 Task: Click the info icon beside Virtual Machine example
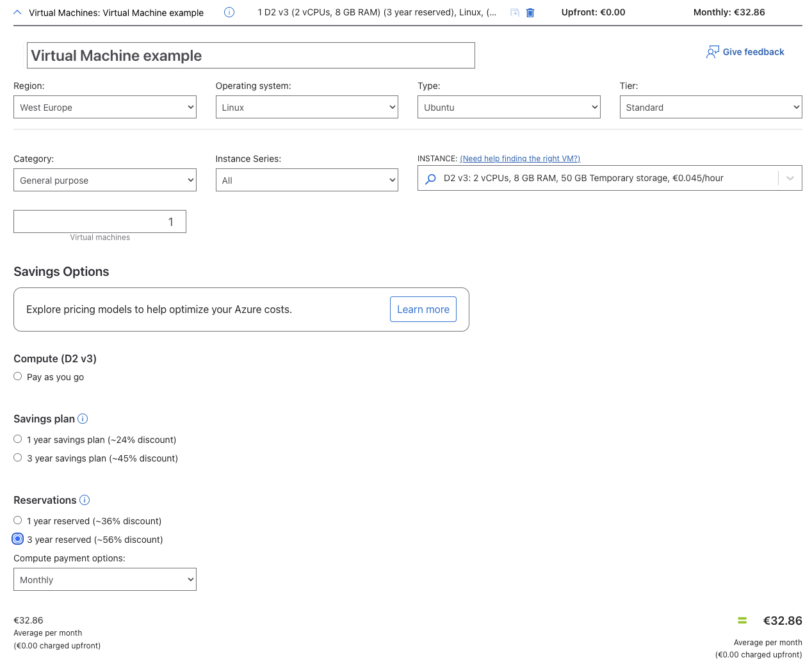229,12
